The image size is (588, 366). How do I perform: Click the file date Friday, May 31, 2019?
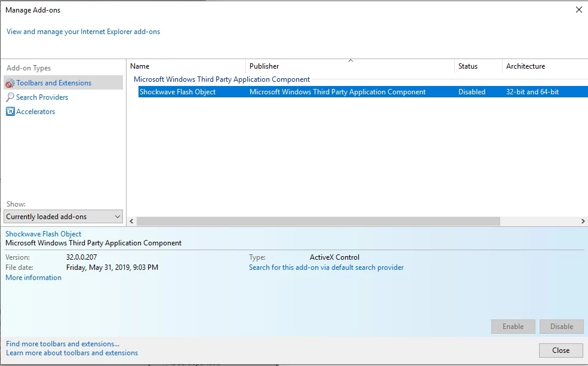coord(112,267)
